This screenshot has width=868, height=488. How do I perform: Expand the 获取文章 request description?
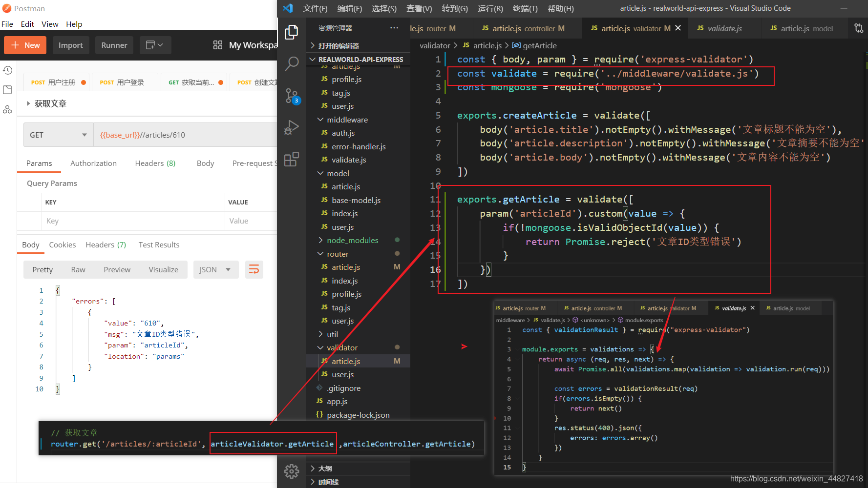tap(29, 103)
